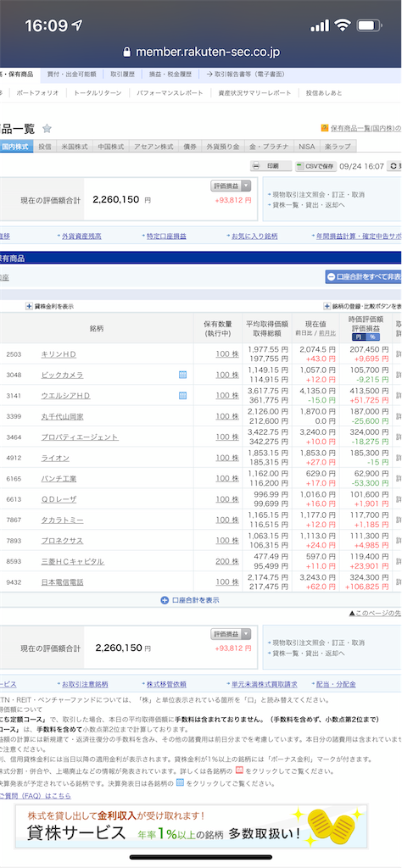The width and height of the screenshot is (402, 868).
Task: Switch to the NISA tab
Action: click(x=306, y=147)
